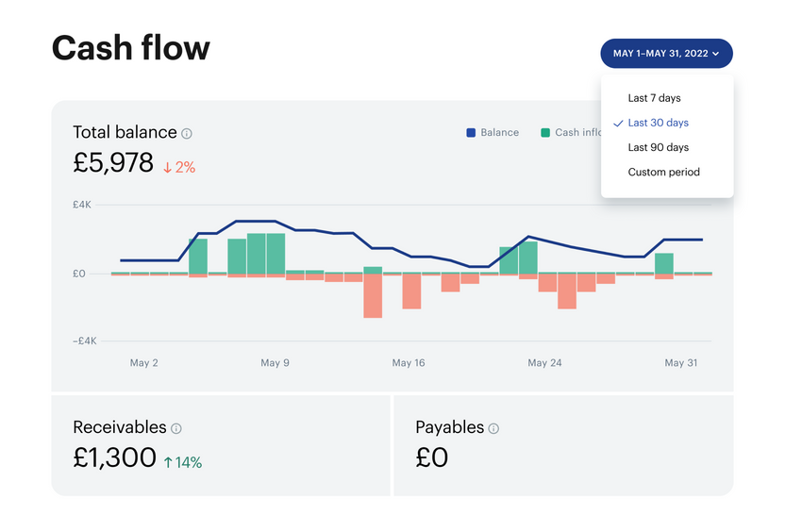Click the £4K axis label
The image size is (785, 532).
point(82,205)
